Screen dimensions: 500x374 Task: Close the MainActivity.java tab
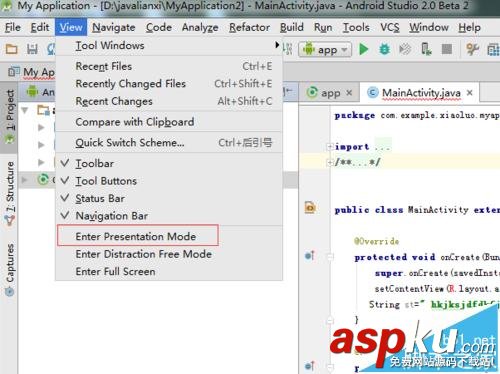point(470,93)
